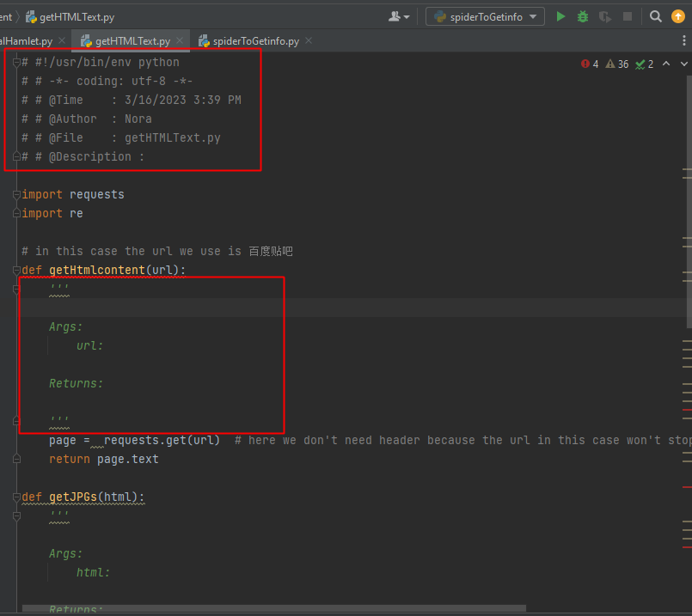
Task: Run the spiderToGetinfo configuration
Action: [x=561, y=16]
